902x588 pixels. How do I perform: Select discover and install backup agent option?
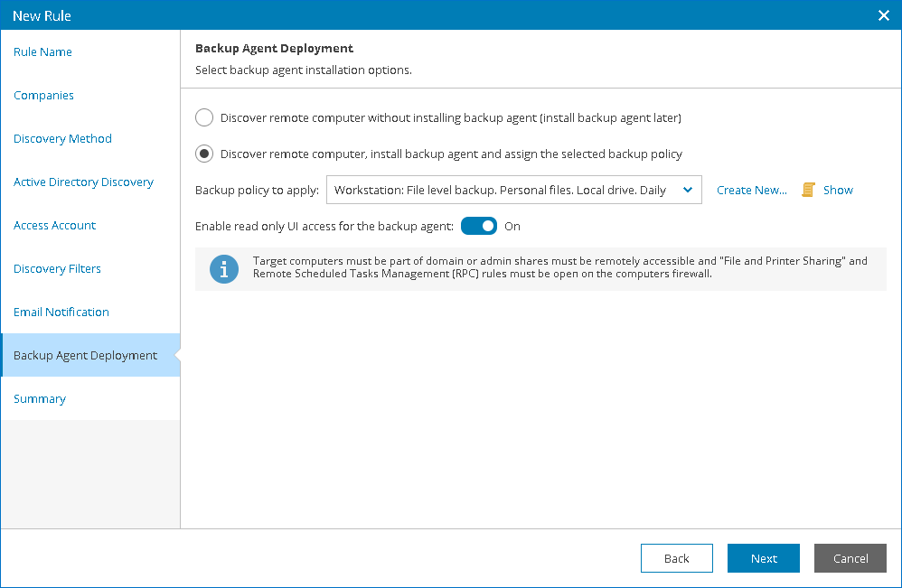coord(204,154)
